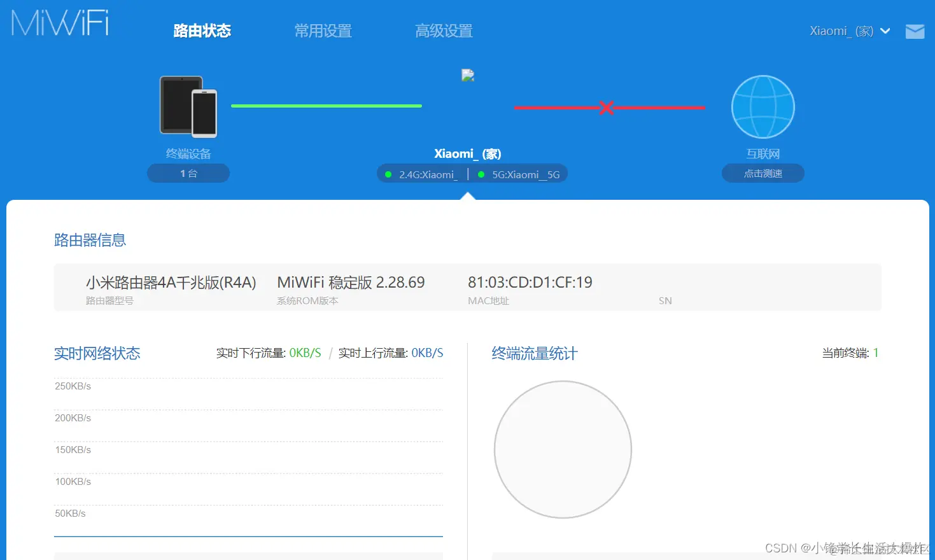Click the 互联网 label
The height and width of the screenshot is (560, 935).
click(763, 153)
